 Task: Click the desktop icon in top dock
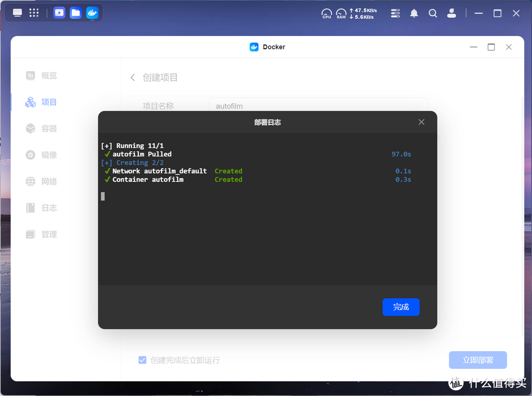pyautogui.click(x=18, y=13)
